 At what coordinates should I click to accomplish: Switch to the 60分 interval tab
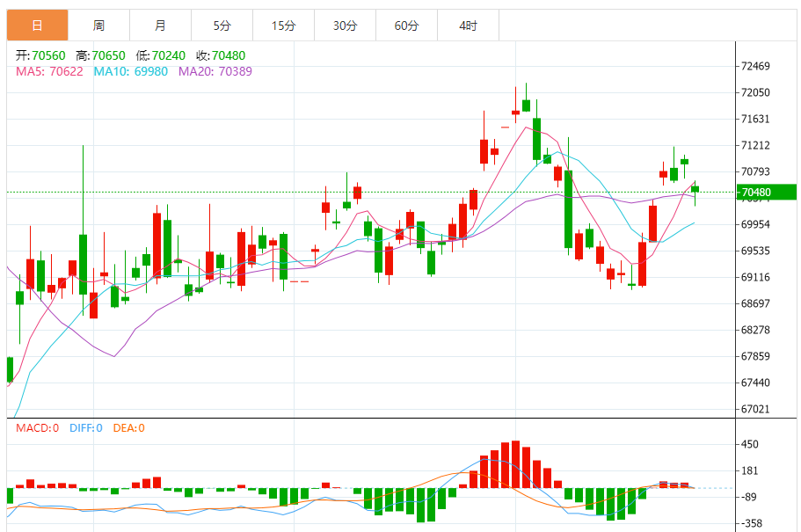[x=406, y=26]
